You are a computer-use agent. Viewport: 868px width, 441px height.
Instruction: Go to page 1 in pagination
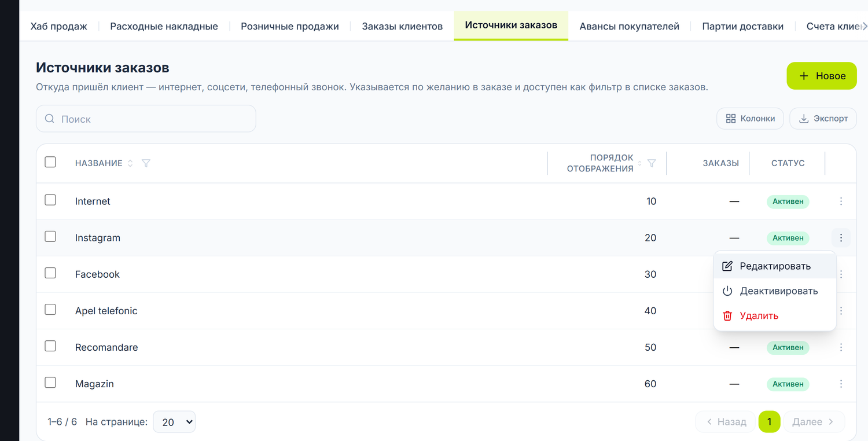pyautogui.click(x=769, y=422)
